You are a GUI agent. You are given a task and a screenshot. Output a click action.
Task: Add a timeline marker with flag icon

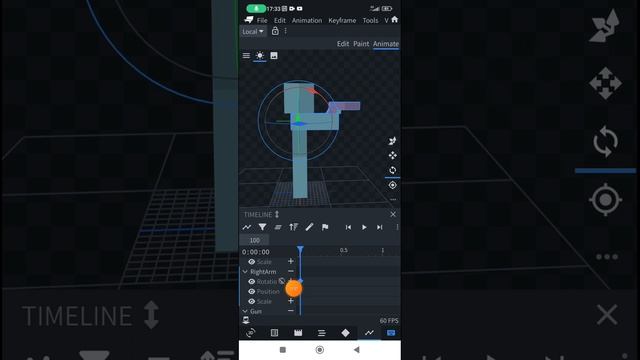(x=325, y=227)
